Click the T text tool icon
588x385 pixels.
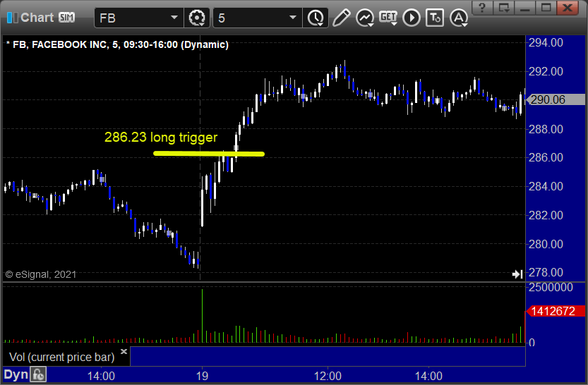[435, 18]
